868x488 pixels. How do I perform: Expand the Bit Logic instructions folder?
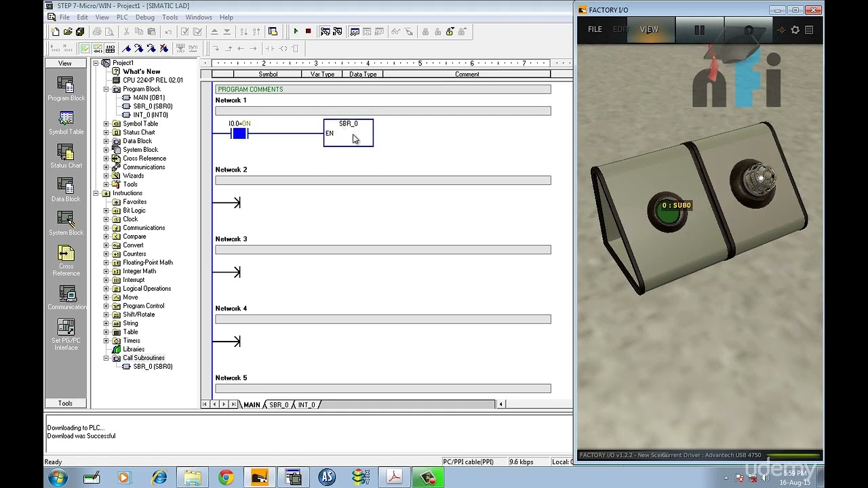(106, 210)
